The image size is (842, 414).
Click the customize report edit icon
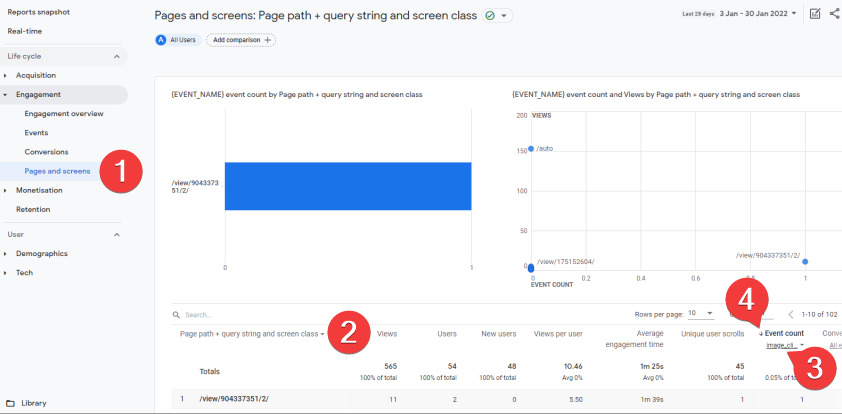(x=815, y=14)
